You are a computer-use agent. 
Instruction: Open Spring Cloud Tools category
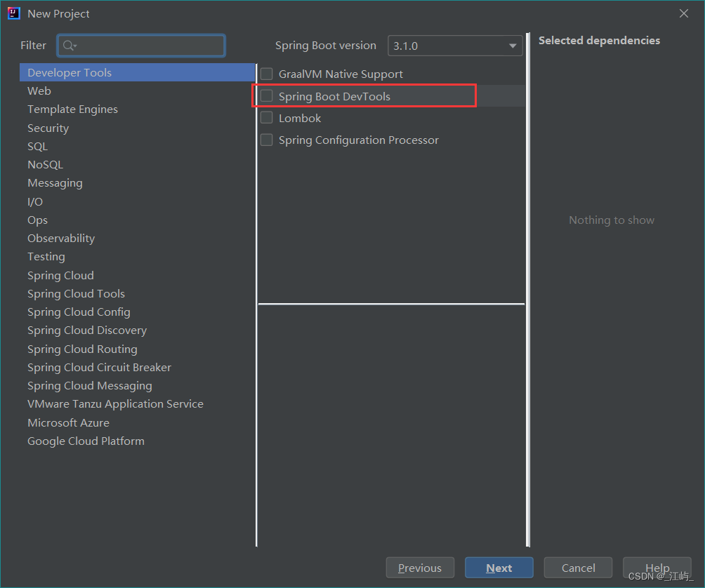coord(137,294)
